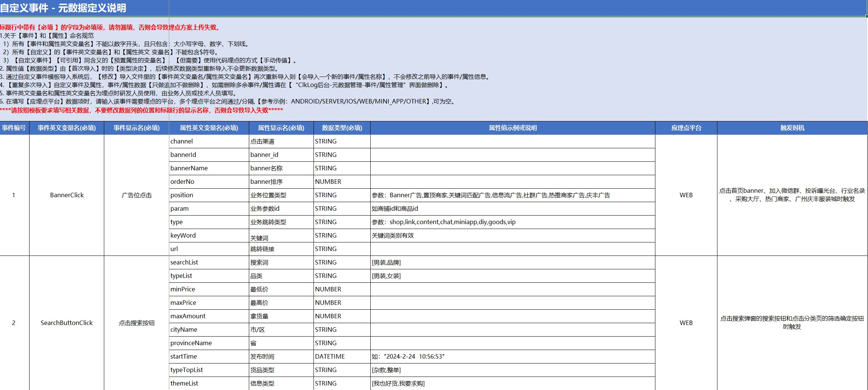
Task: Click the header 属性英文变量名(必填)
Action: click(x=209, y=128)
